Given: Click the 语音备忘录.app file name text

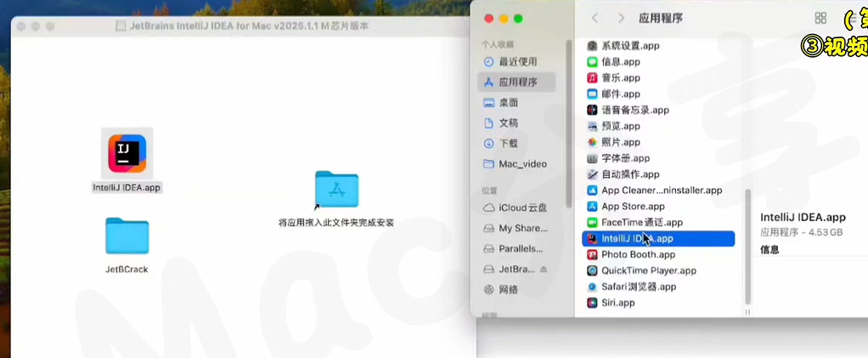Looking at the screenshot, I should pyautogui.click(x=635, y=111).
